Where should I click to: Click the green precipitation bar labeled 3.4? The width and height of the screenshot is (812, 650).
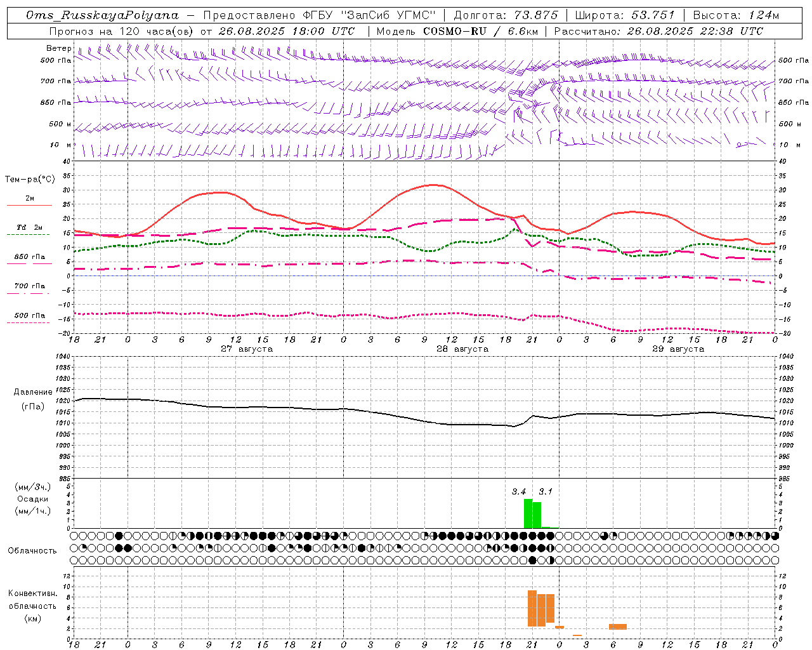click(x=528, y=514)
